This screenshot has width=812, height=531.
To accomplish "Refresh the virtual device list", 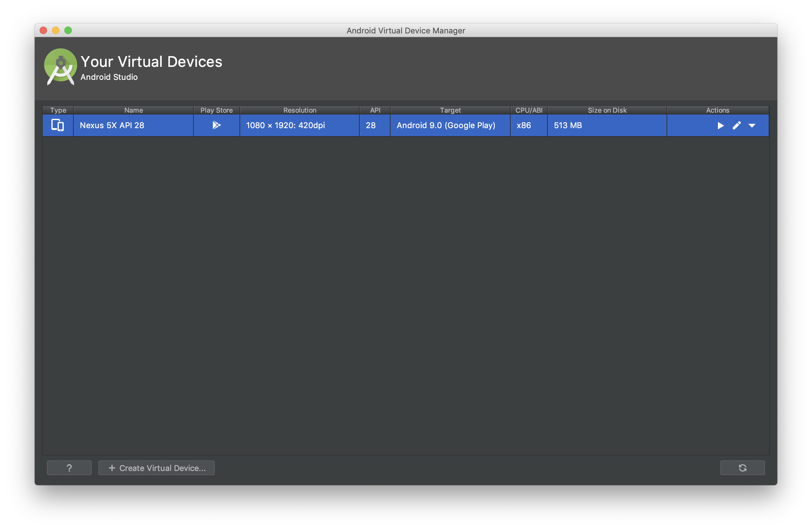I will (742, 468).
